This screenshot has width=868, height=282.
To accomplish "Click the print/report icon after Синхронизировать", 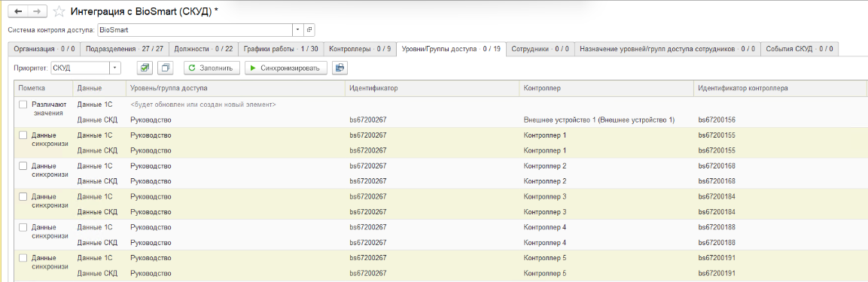I will (340, 68).
